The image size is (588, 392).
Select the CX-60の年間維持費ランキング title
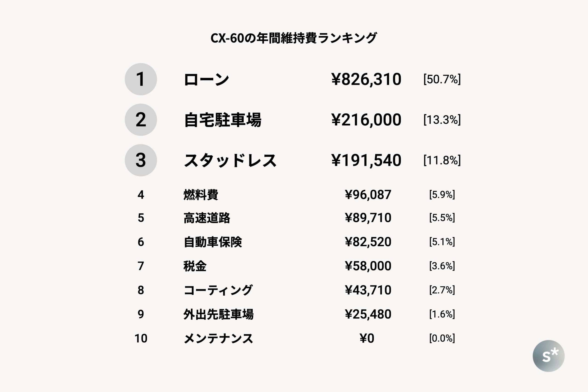[x=294, y=38]
